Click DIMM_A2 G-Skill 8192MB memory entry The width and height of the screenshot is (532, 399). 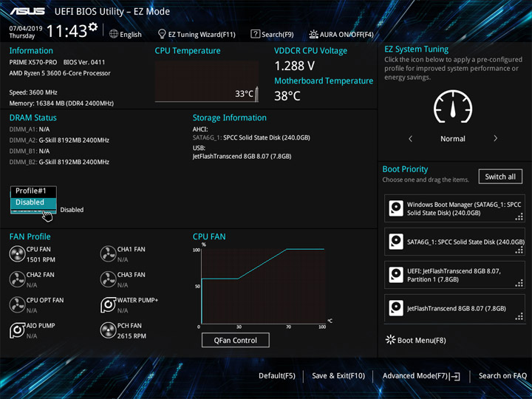tap(59, 140)
